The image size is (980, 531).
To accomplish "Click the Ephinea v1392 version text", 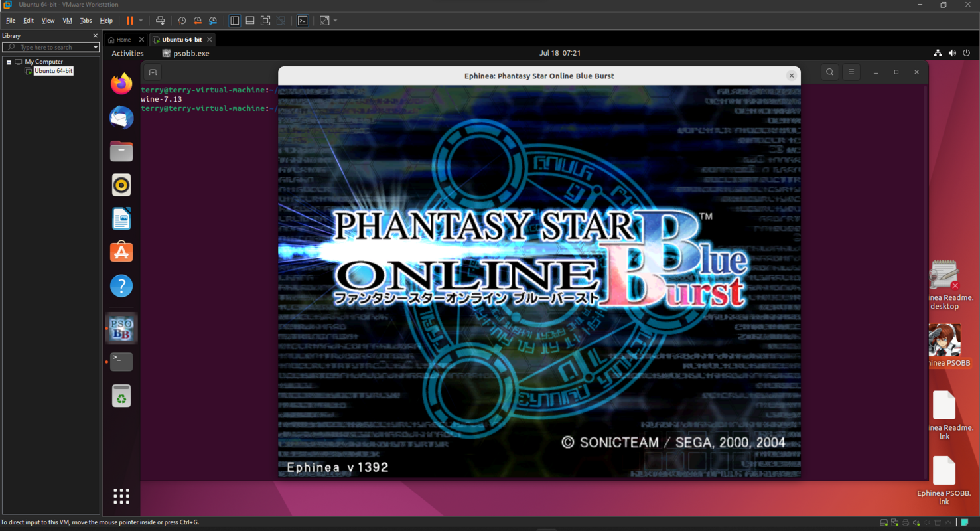I will tap(338, 467).
